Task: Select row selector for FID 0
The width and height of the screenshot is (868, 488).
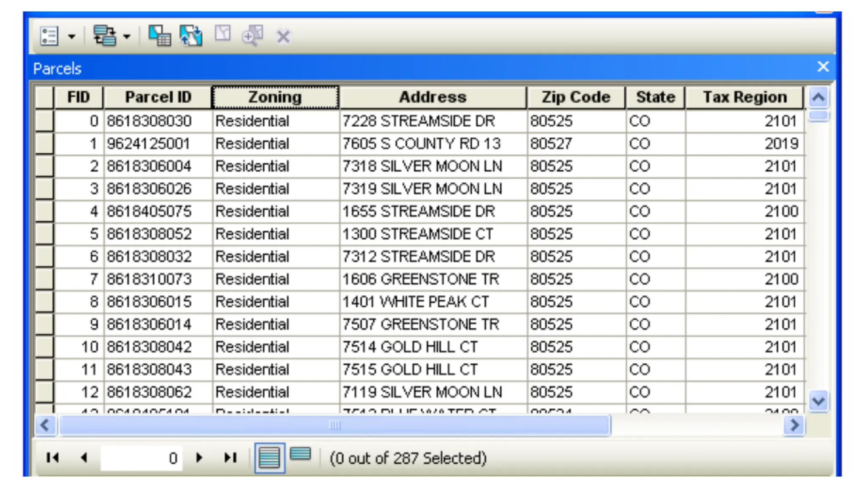Action: pos(45,121)
